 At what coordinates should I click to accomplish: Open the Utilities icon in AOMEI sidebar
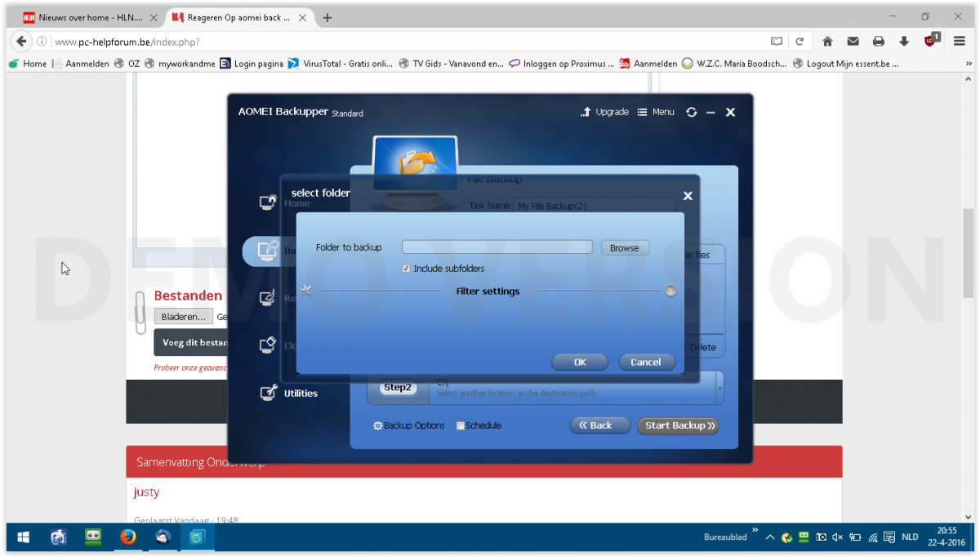268,393
